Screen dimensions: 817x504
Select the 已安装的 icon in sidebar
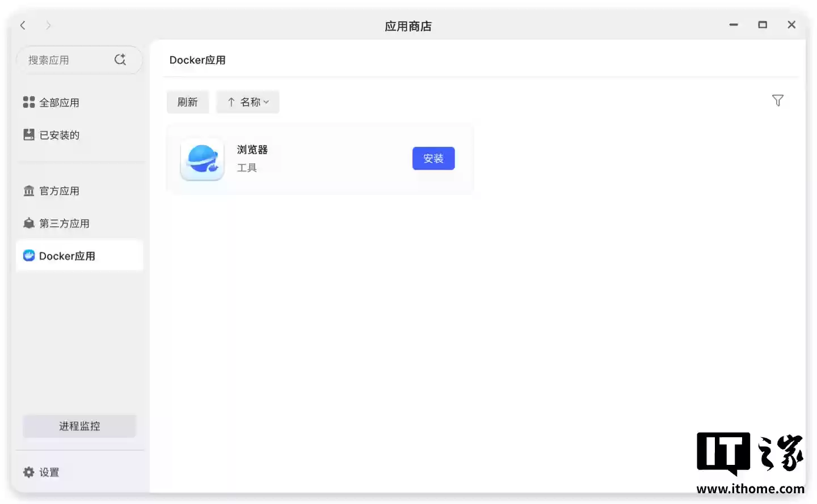(x=28, y=134)
